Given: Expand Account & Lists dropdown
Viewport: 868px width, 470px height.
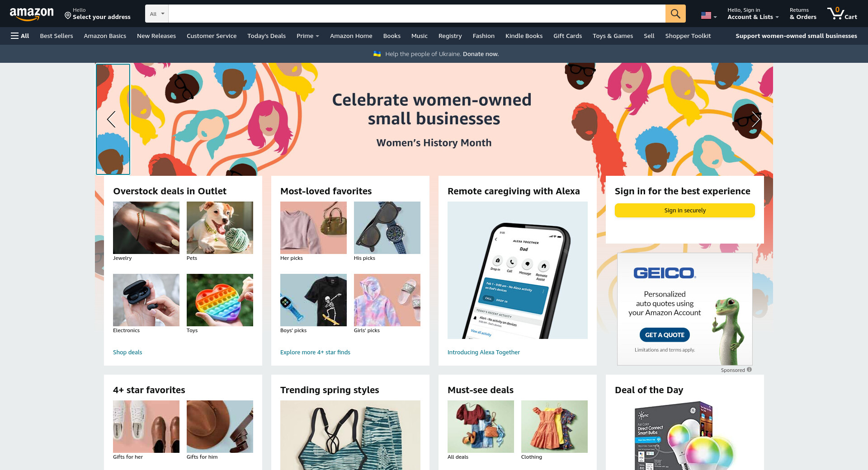Looking at the screenshot, I should (753, 14).
